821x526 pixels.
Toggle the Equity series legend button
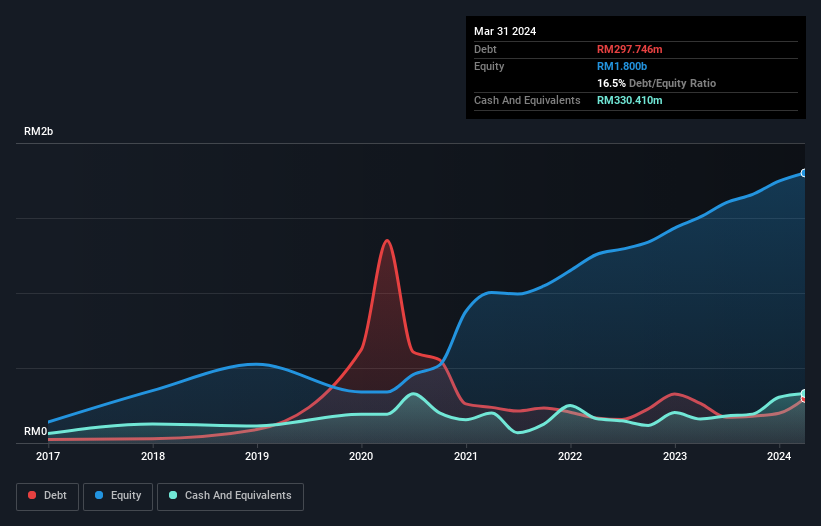pos(118,496)
